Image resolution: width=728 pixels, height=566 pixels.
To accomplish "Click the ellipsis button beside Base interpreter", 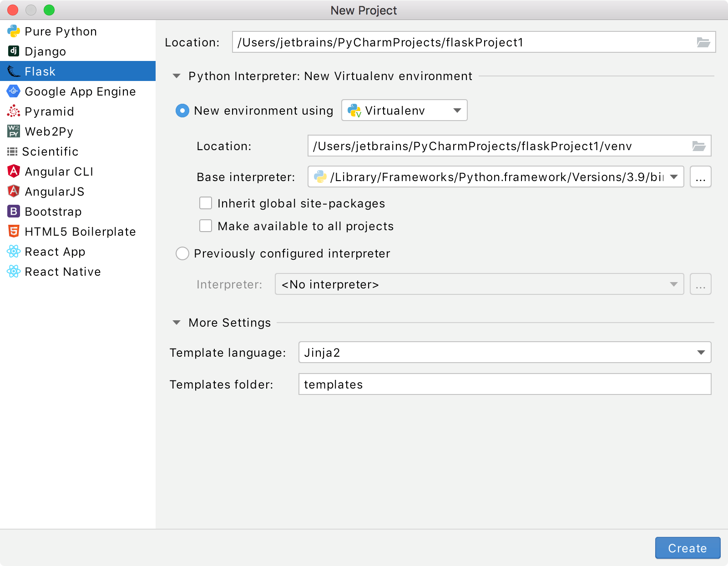I will click(700, 177).
